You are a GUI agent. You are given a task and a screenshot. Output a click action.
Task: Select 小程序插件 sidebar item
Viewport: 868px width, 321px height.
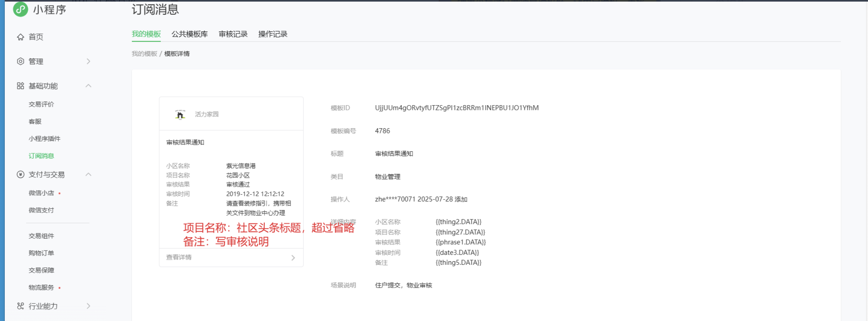tap(44, 139)
